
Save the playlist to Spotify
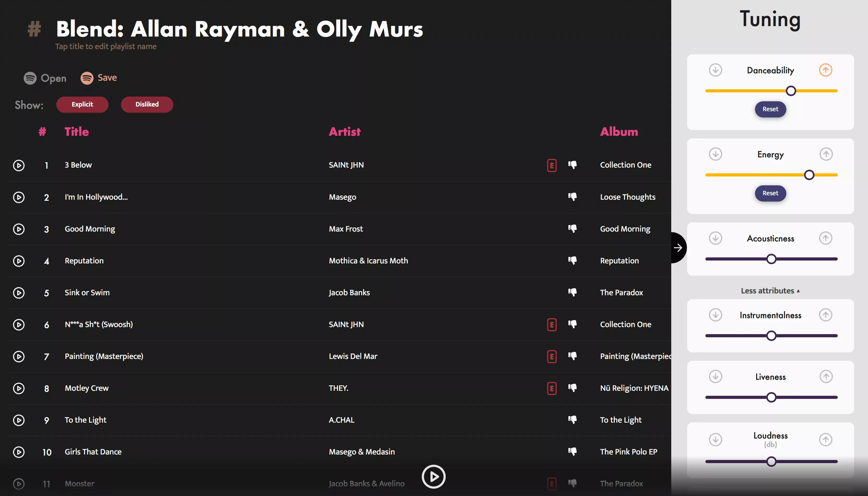99,78
